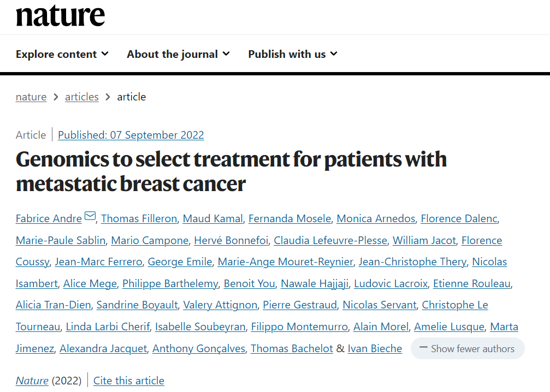Collapse list with Show fewer authors
The height and width of the screenshot is (392, 550).
click(x=468, y=348)
